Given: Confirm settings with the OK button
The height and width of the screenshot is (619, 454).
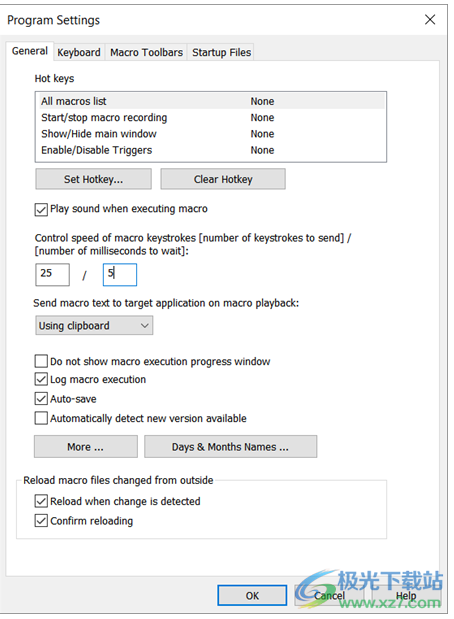Looking at the screenshot, I should point(252,595).
